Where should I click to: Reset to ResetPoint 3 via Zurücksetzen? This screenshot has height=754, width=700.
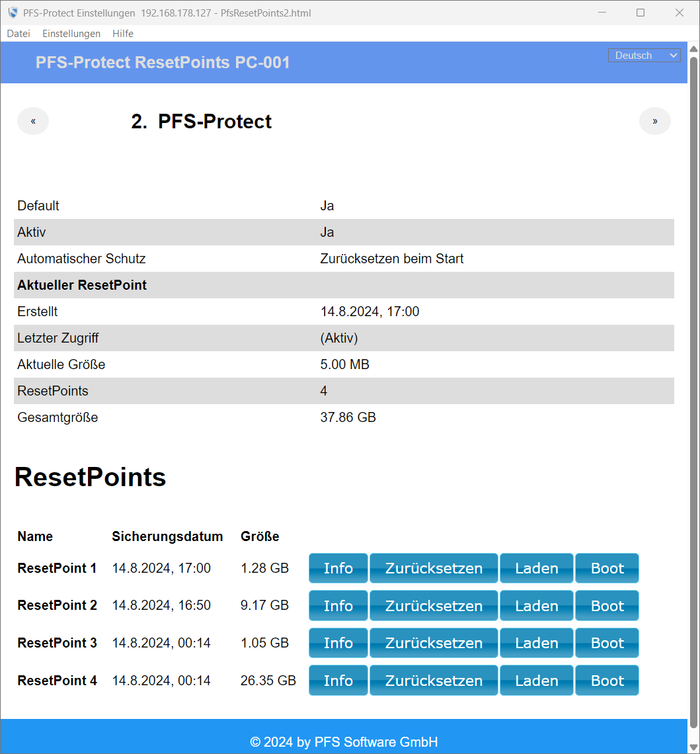tap(434, 643)
